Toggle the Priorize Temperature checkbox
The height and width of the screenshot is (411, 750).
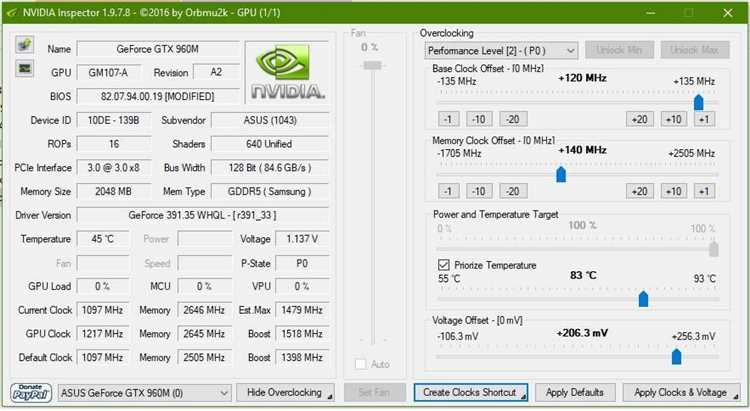[x=443, y=265]
